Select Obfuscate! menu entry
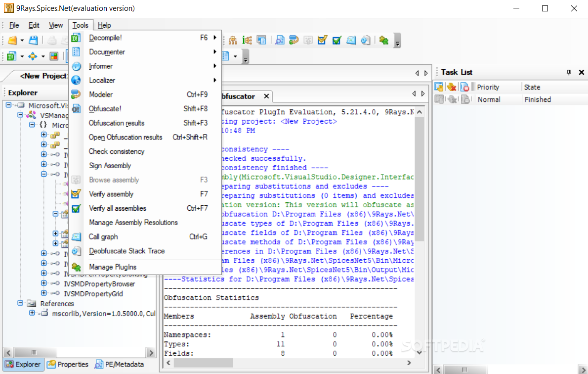 tap(145, 109)
